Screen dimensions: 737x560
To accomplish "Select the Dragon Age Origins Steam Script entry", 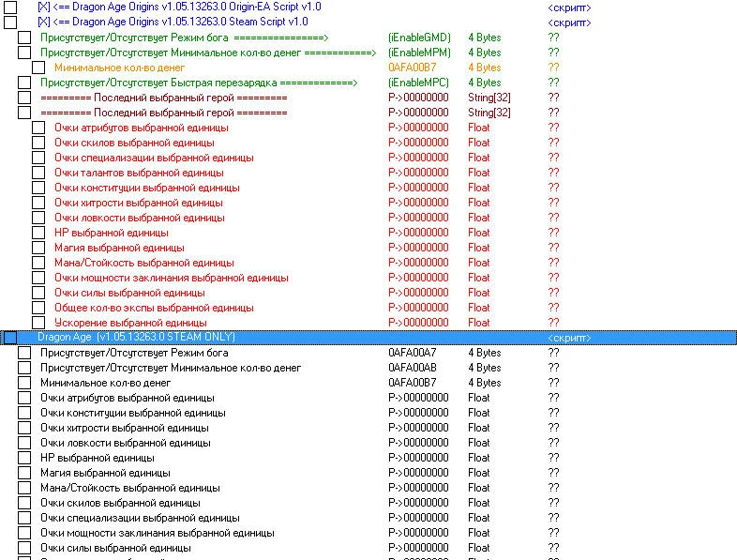I will coord(173,23).
